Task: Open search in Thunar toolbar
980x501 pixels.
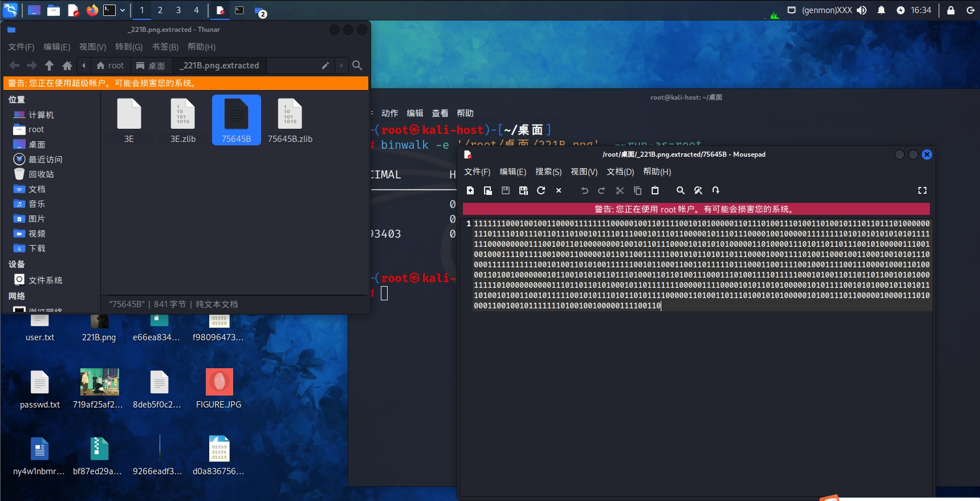Action: click(x=357, y=66)
